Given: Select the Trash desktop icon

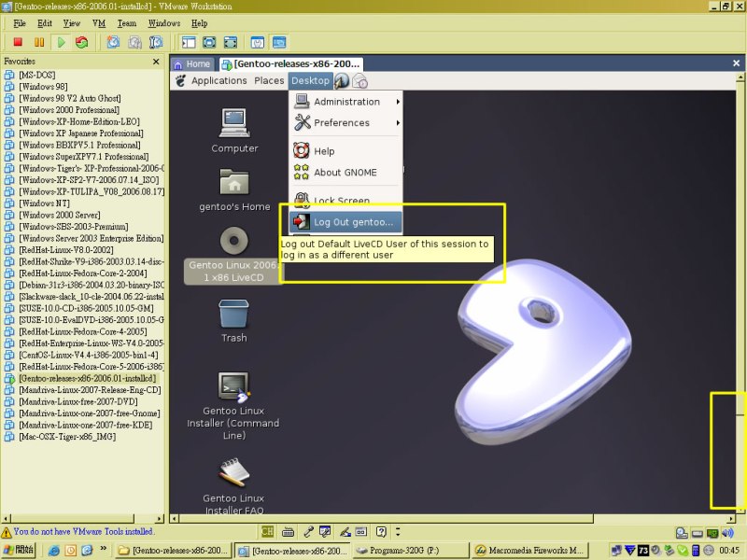Looking at the screenshot, I should pyautogui.click(x=234, y=320).
